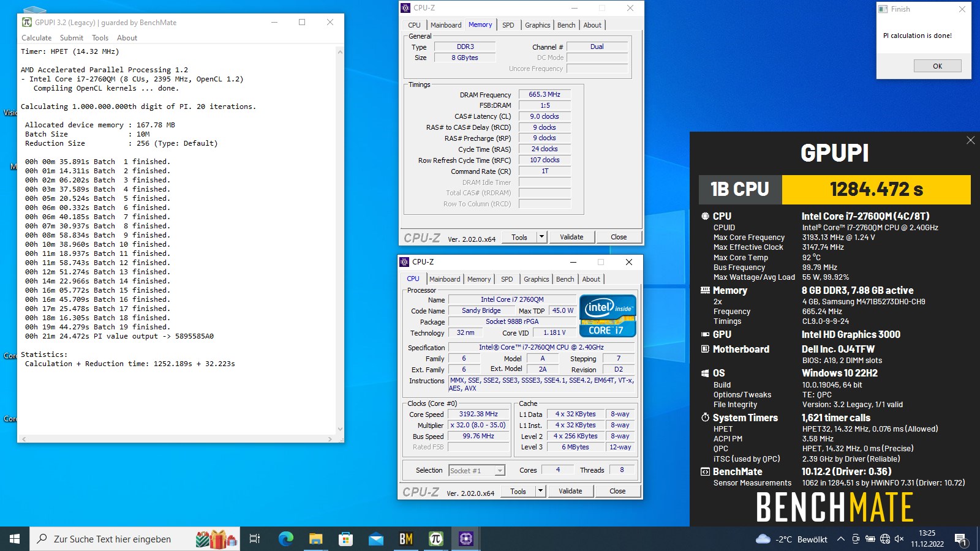This screenshot has height=551, width=980.
Task: Click GPUPI vertical scrollbar down arrow
Action: [339, 429]
